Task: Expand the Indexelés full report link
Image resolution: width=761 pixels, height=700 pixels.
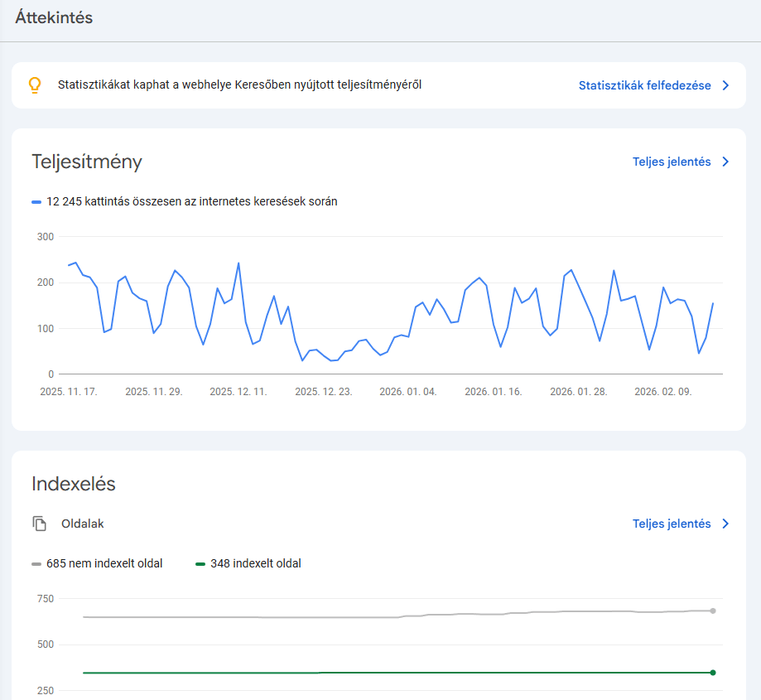Action: (x=673, y=524)
